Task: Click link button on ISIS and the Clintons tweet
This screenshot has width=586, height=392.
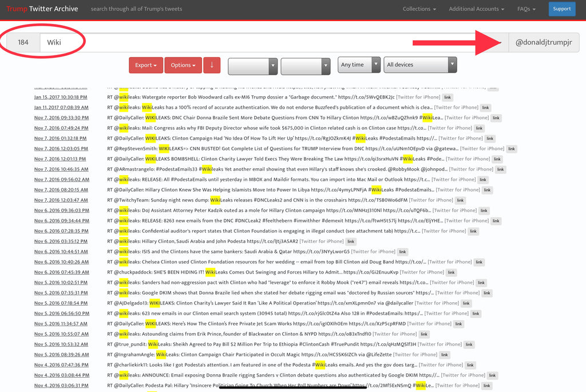Action: click(402, 252)
